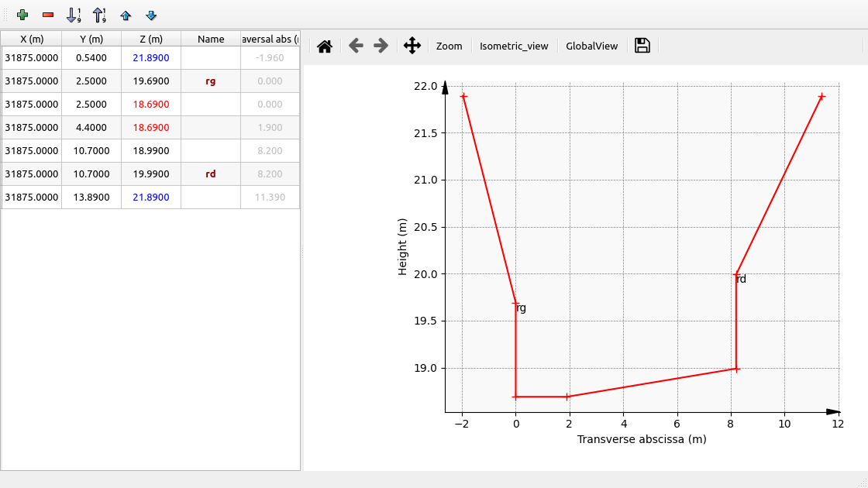Click the green plus add-row icon

[x=22, y=15]
